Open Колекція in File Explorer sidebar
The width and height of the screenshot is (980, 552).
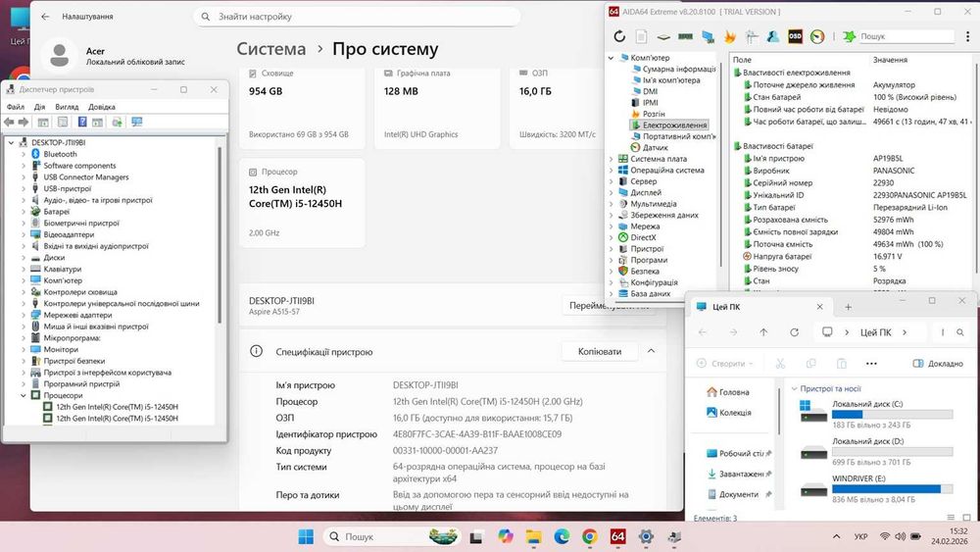pyautogui.click(x=729, y=413)
